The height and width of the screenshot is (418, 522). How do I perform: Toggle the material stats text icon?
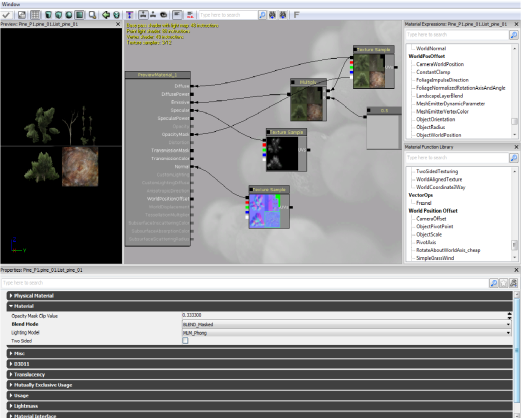pos(177,15)
